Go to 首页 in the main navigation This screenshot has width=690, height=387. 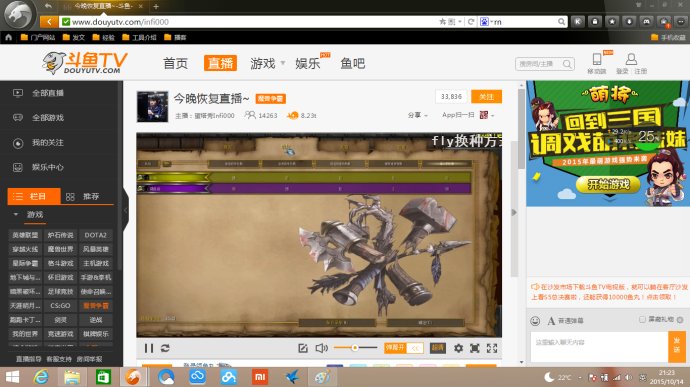tap(175, 63)
